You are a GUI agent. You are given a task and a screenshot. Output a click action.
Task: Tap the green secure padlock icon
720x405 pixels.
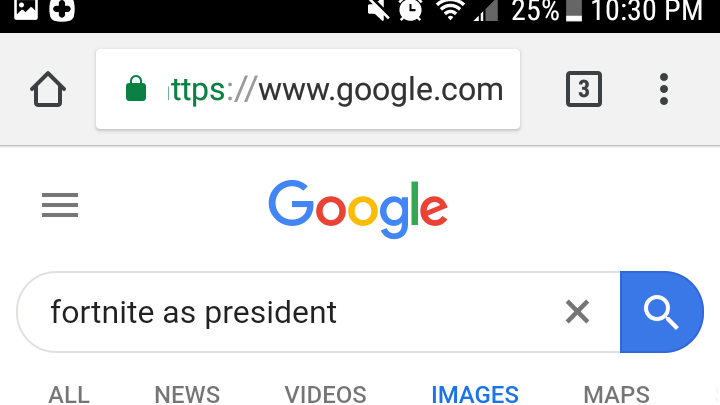(x=136, y=89)
